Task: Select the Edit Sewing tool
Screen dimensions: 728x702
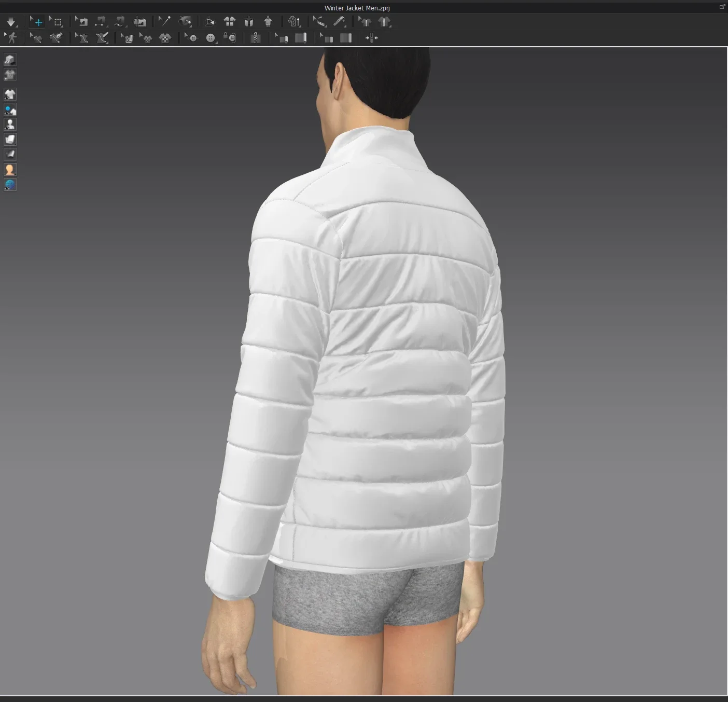Action: [81, 22]
